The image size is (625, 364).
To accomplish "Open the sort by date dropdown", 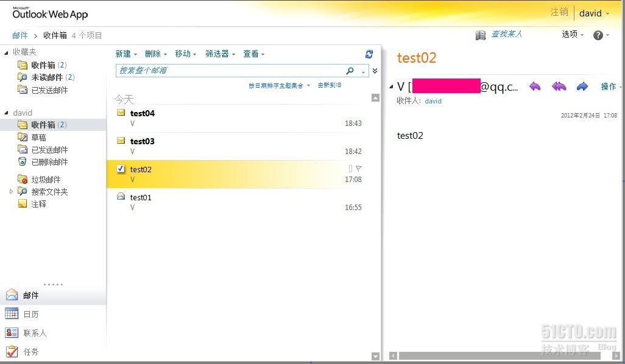I will tap(279, 85).
